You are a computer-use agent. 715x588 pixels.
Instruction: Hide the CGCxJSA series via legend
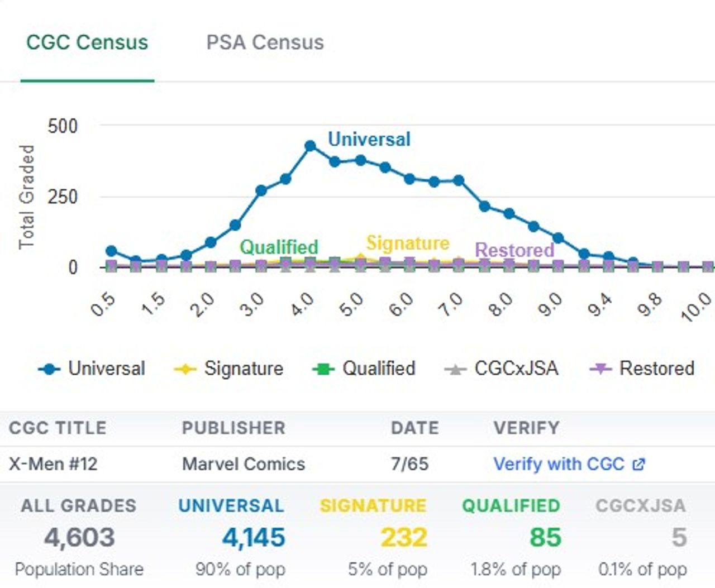pos(516,369)
